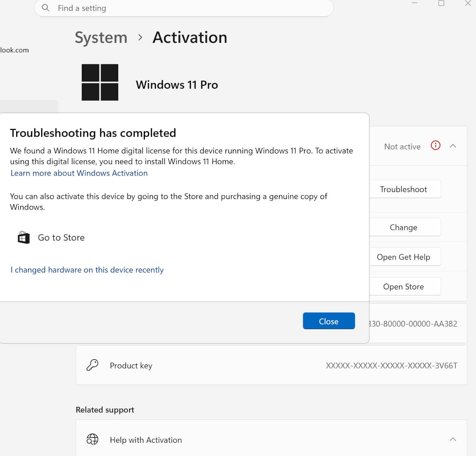Image resolution: width=476 pixels, height=456 pixels.
Task: Click the Product key icon
Action: [x=93, y=365]
